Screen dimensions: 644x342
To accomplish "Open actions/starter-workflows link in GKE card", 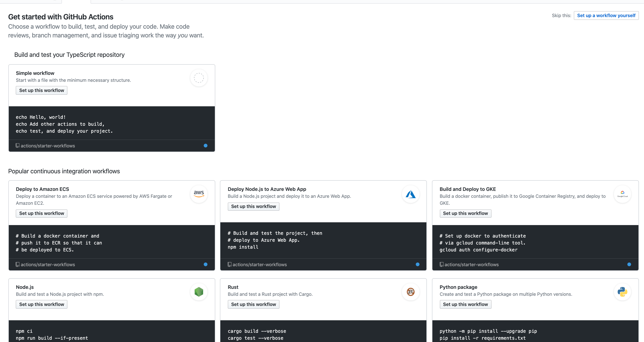I will point(471,265).
